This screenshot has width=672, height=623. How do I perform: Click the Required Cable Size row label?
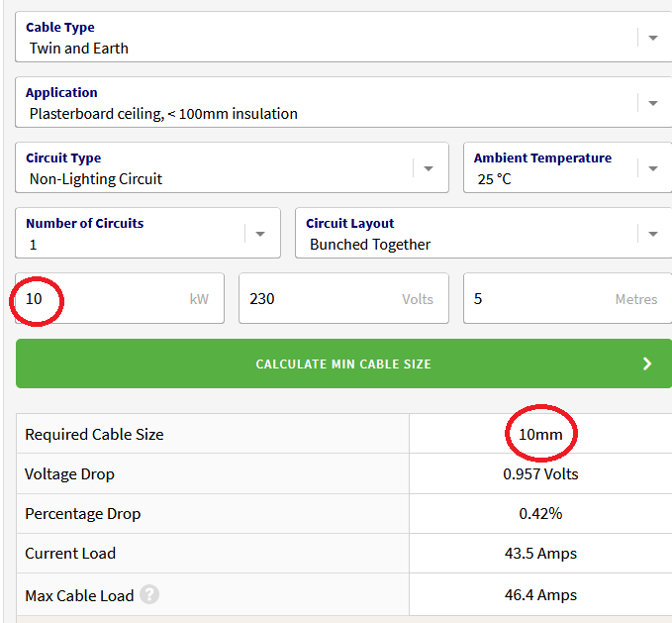click(x=94, y=434)
